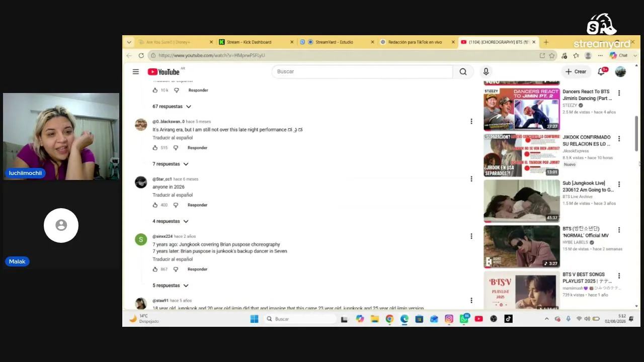This screenshot has height=362, width=644.
Task: Open the browser tab list dropdown
Action: pos(129,42)
